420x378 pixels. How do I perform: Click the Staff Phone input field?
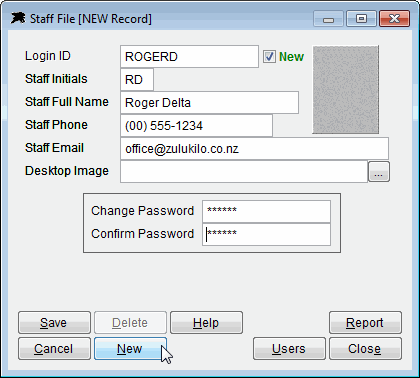tap(196, 126)
